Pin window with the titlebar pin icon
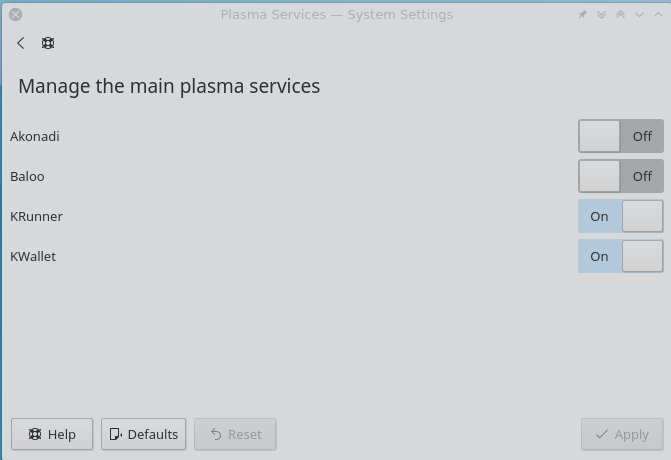This screenshot has height=460, width=671. coord(583,15)
